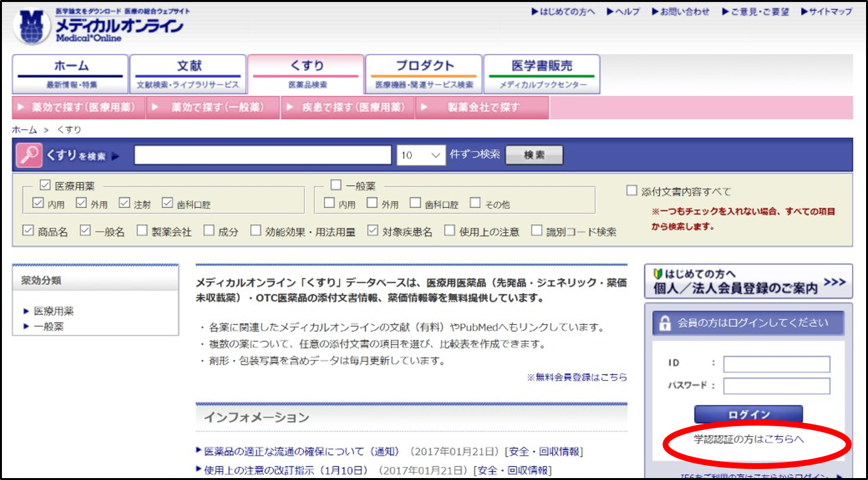Switch to the プロダクト tab
This screenshot has height=480, width=868.
pyautogui.click(x=424, y=74)
